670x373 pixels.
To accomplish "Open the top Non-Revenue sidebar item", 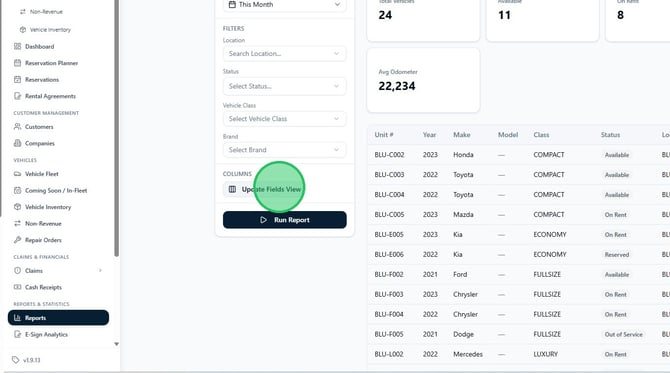I will click(46, 12).
